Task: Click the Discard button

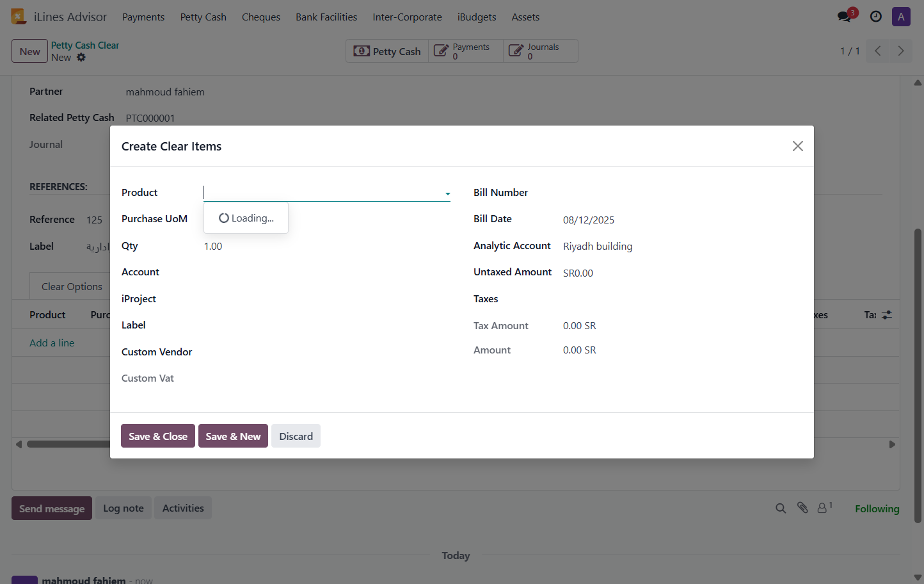Action: point(296,436)
